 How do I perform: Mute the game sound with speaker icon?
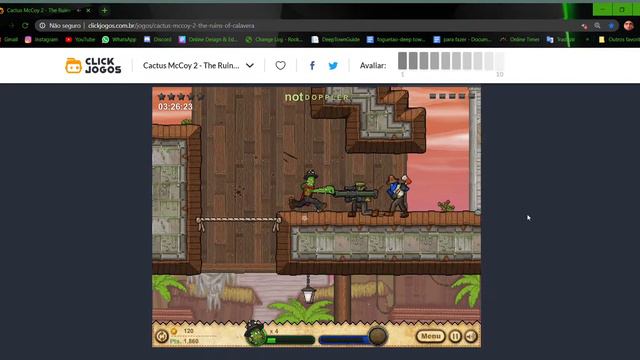tap(471, 336)
